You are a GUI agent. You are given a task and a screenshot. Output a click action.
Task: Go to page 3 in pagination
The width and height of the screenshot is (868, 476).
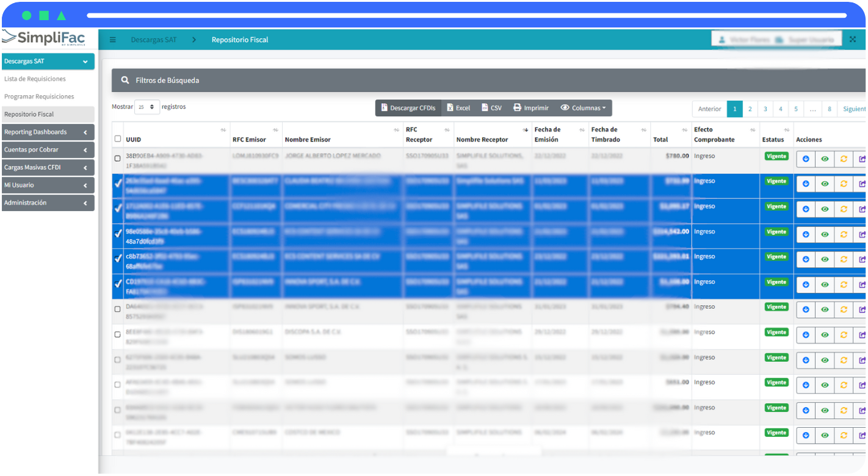click(765, 109)
